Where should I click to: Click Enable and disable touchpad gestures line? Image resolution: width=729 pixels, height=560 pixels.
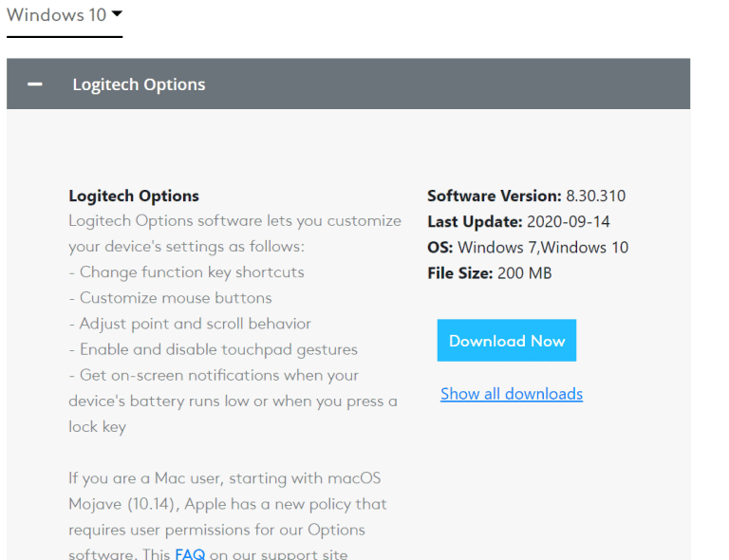213,349
